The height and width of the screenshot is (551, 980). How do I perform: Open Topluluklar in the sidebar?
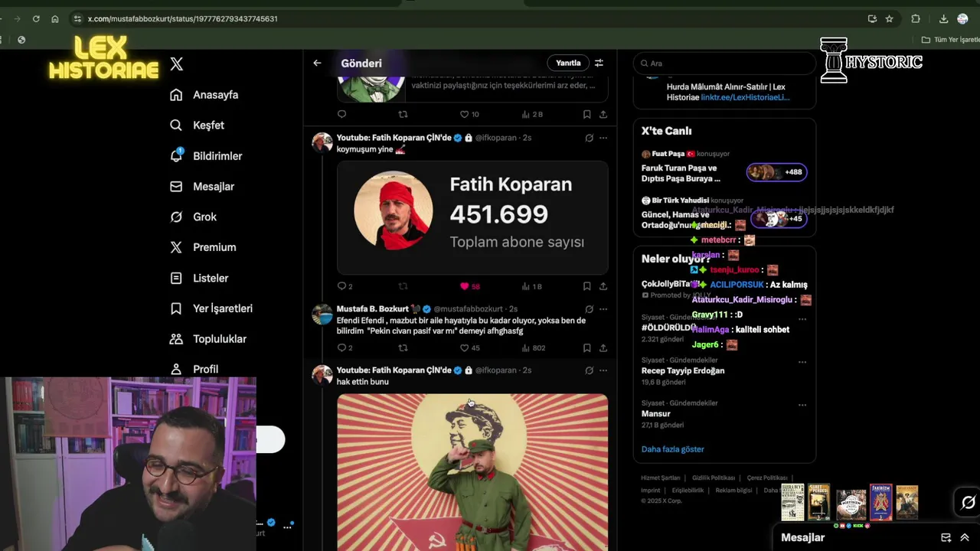208,339
